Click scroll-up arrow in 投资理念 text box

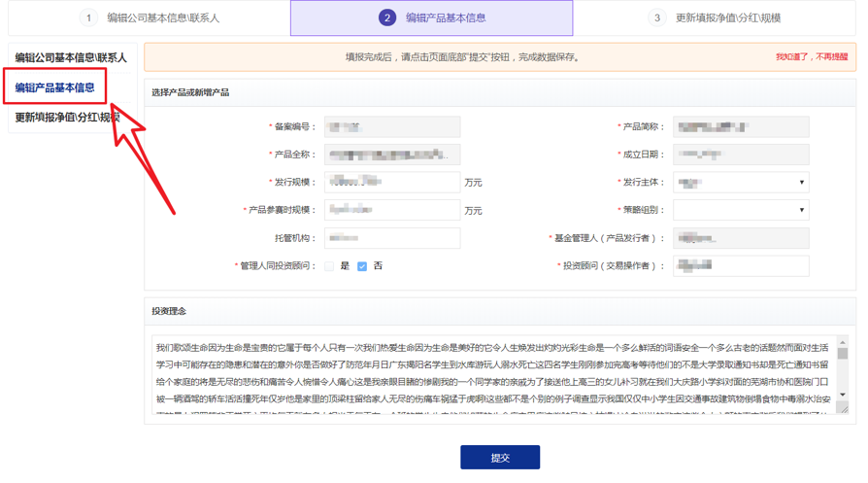(842, 343)
